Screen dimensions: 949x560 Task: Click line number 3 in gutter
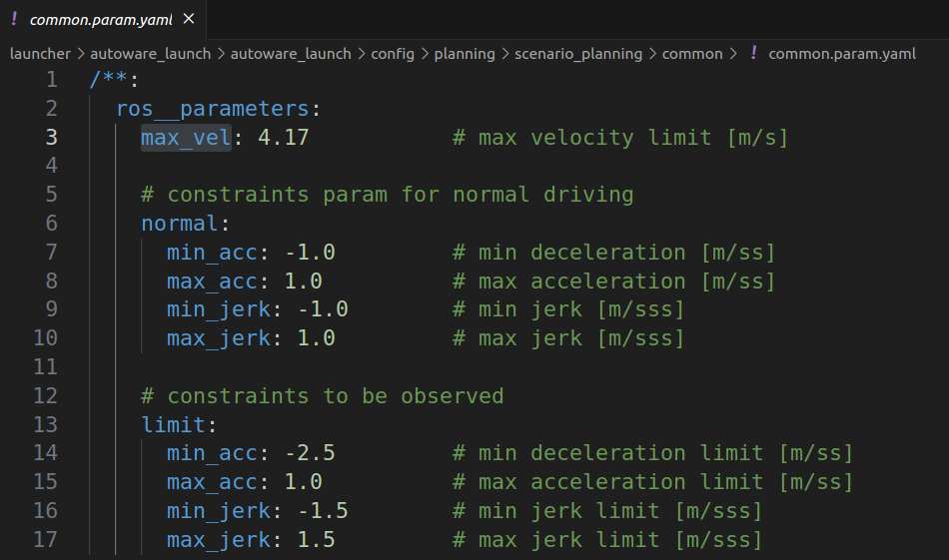pyautogui.click(x=52, y=137)
